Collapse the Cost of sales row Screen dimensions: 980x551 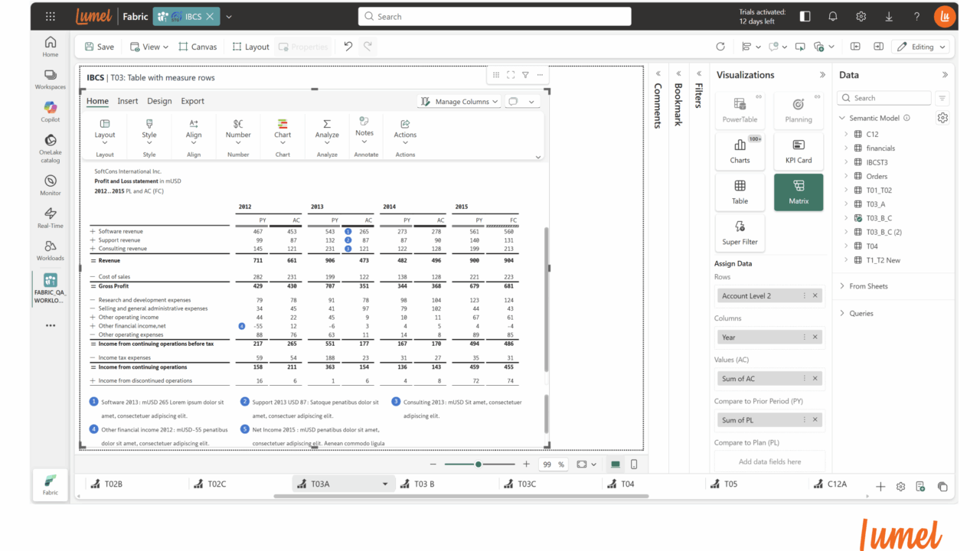point(93,276)
